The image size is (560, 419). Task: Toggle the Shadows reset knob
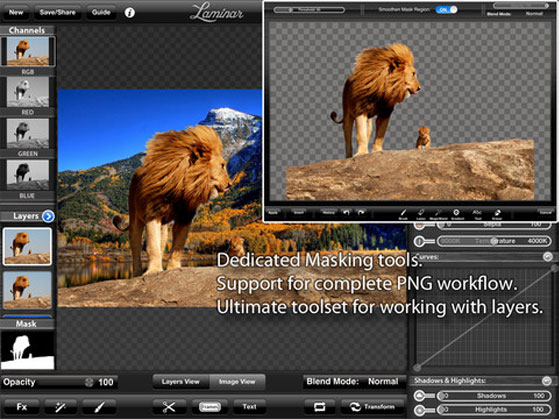(420, 396)
